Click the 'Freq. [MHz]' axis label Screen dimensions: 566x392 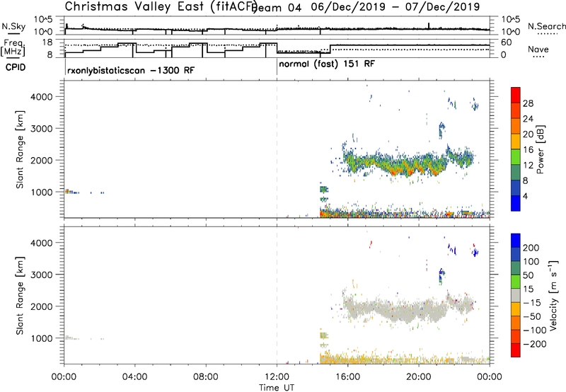pos(13,47)
